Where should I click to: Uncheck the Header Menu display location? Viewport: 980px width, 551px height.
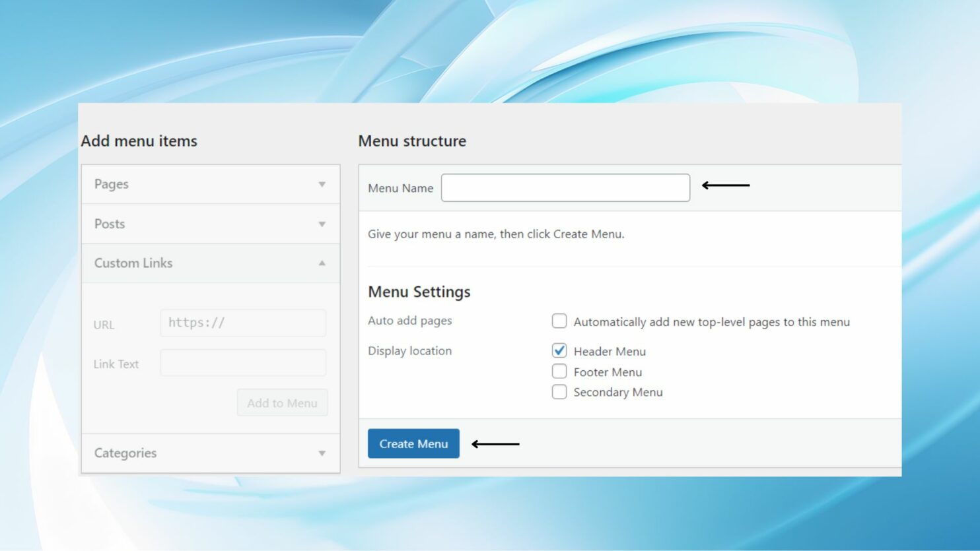559,350
